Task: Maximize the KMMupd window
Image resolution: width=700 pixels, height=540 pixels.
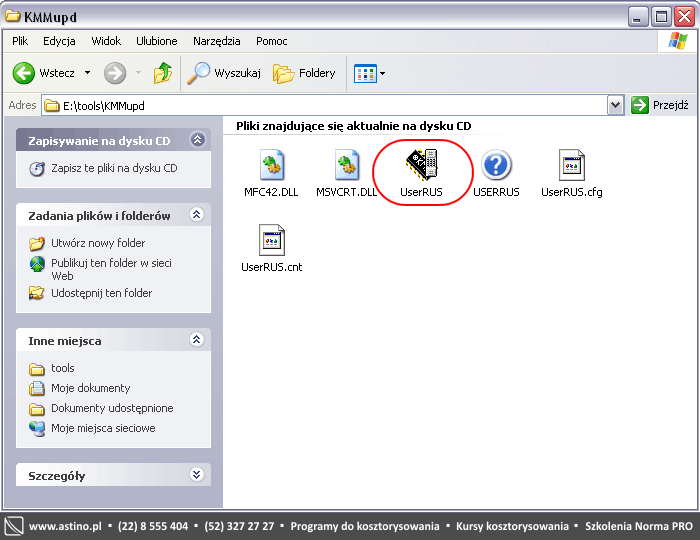Action: pos(661,17)
